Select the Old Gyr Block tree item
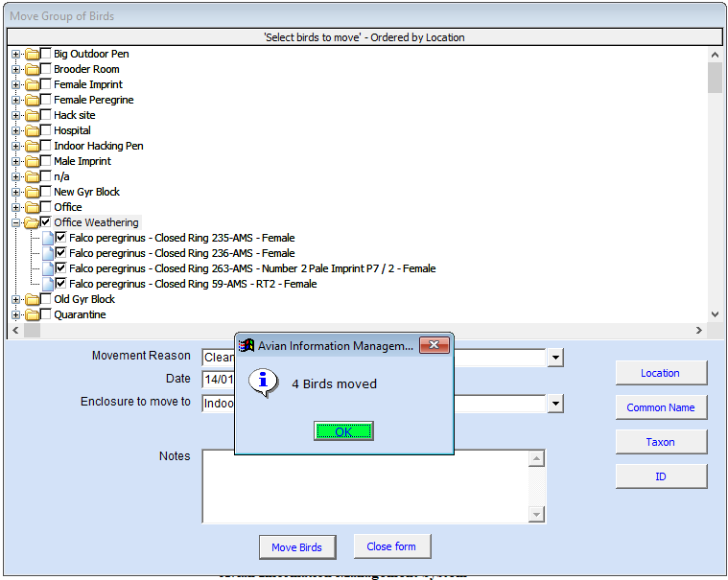This screenshot has height=580, width=728. tap(84, 299)
